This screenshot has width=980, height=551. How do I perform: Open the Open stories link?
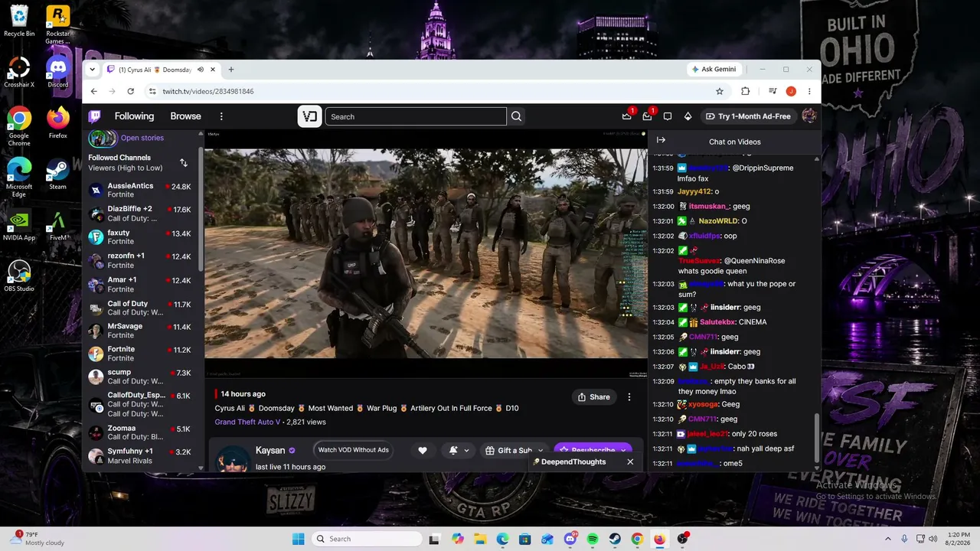click(142, 138)
